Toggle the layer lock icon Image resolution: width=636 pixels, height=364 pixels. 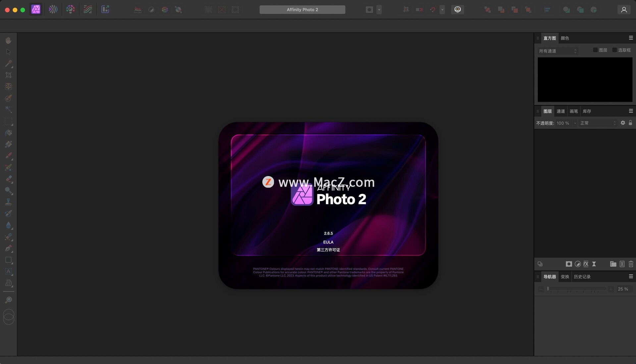click(630, 123)
